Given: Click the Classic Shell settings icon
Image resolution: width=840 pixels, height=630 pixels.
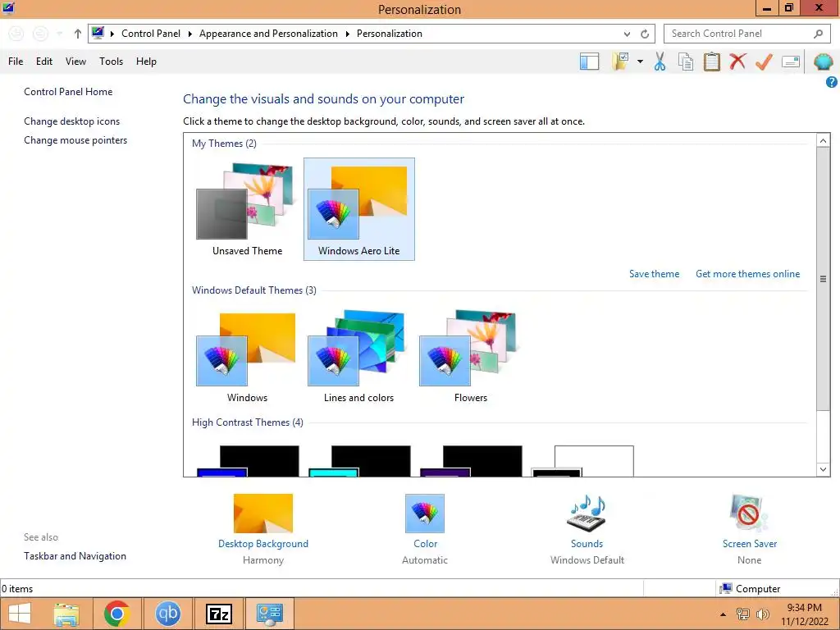Looking at the screenshot, I should pos(824,62).
